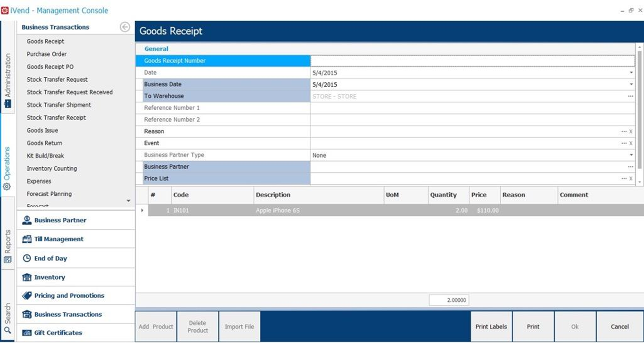Viewport: 644px width, 343px height.
Task: Click the Gift Certificates icon
Action: (27, 333)
